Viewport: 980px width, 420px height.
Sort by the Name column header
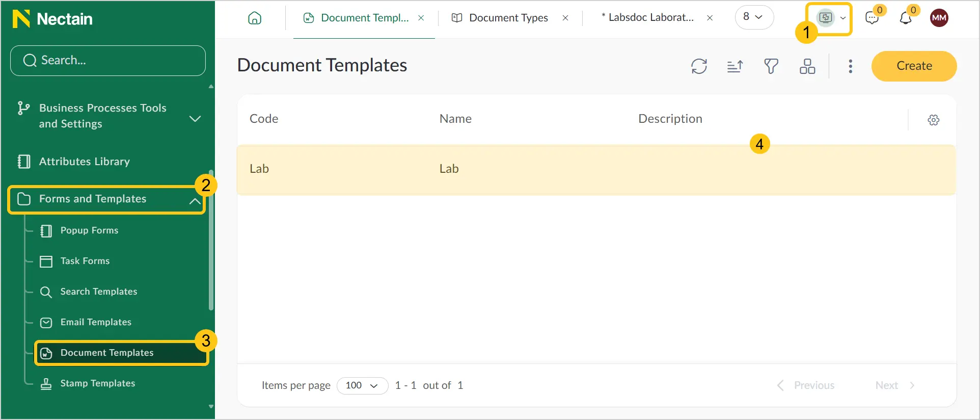click(x=455, y=119)
